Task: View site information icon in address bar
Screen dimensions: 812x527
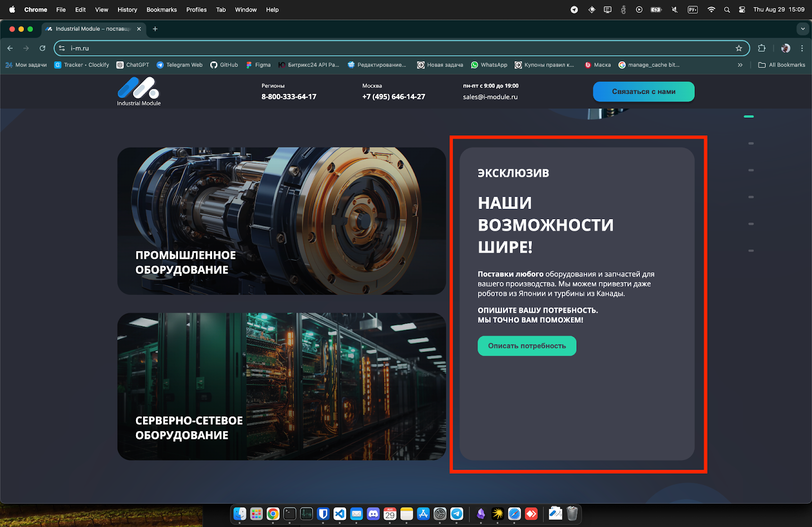Action: (62, 48)
